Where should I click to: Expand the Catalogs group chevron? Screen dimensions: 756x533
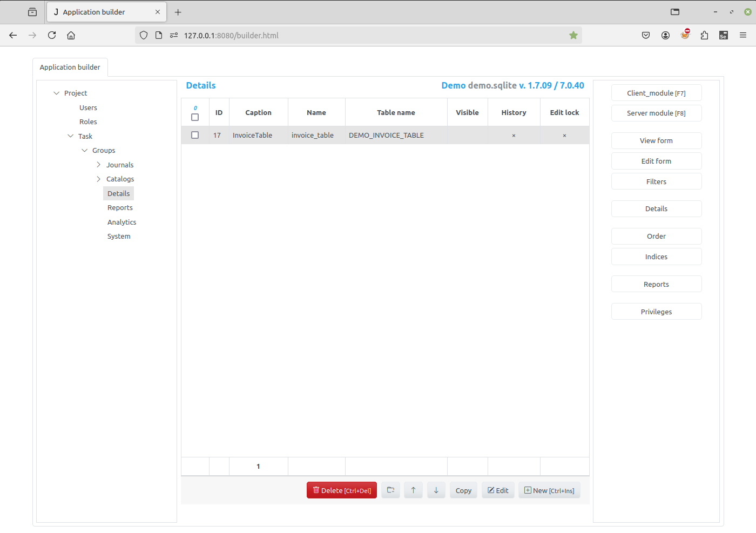98,179
